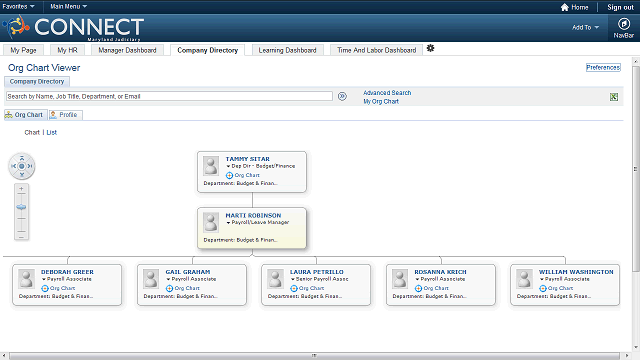Viewport: 640px width, 360px height.
Task: Click the horizontal scrollbar at bottom
Action: [314, 356]
